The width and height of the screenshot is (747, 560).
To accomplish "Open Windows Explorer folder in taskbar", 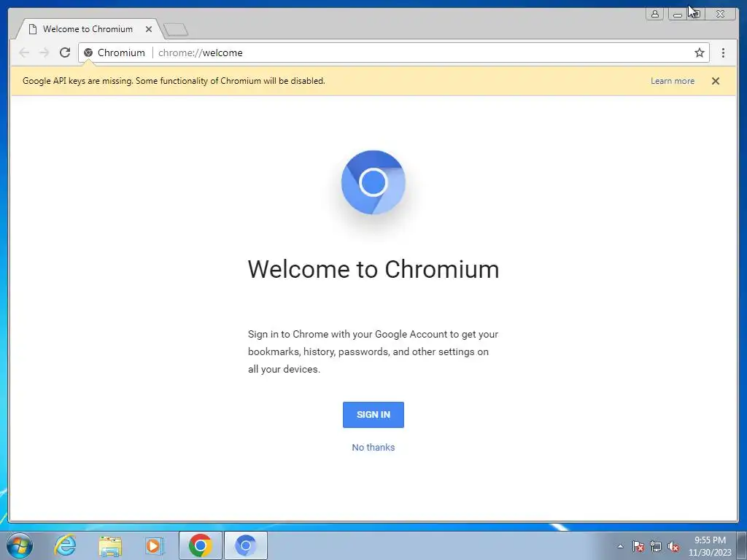I will pos(110,545).
